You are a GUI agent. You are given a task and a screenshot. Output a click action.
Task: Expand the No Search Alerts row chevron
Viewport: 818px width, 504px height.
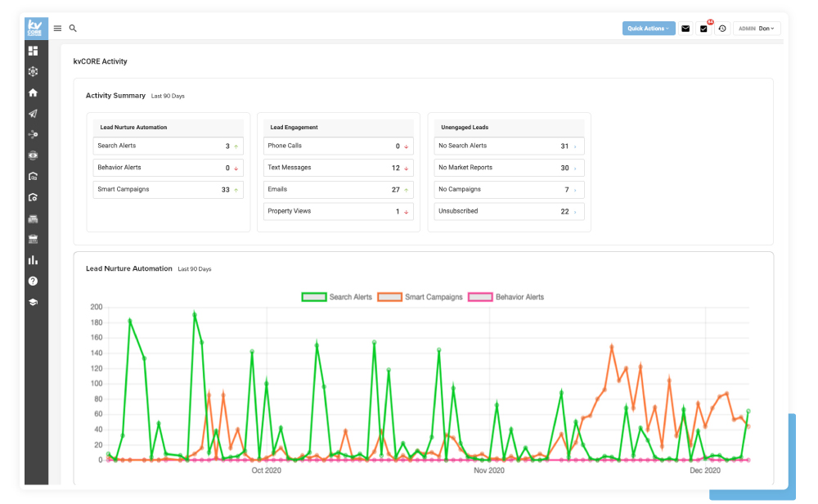575,146
